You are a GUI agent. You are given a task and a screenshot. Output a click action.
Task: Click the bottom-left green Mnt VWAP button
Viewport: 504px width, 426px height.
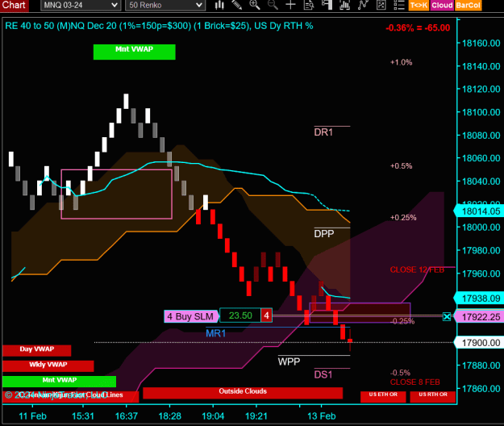point(59,382)
